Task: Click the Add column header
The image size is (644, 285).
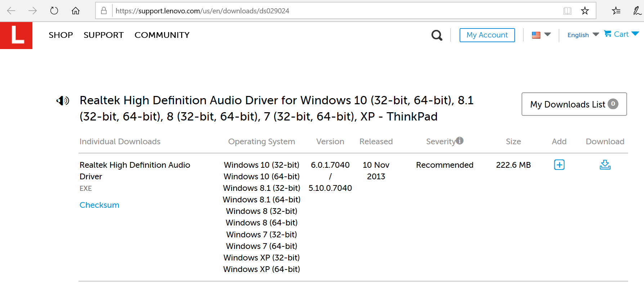Action: 559,141
